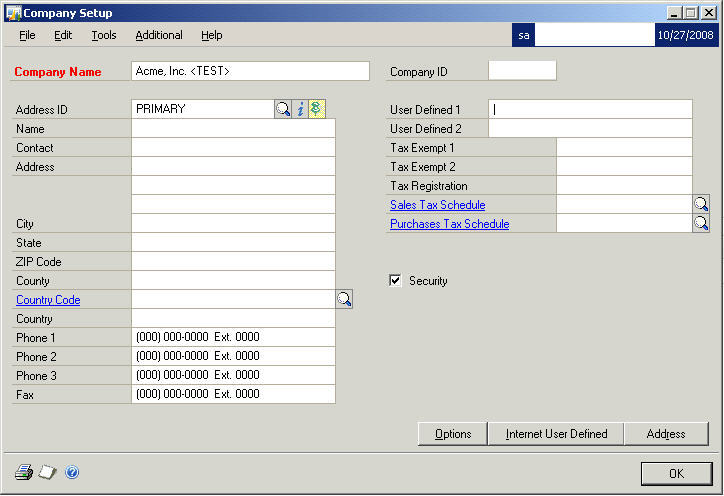Image resolution: width=724 pixels, height=496 pixels.
Task: Click the User Defined 1 field
Action: [590, 109]
